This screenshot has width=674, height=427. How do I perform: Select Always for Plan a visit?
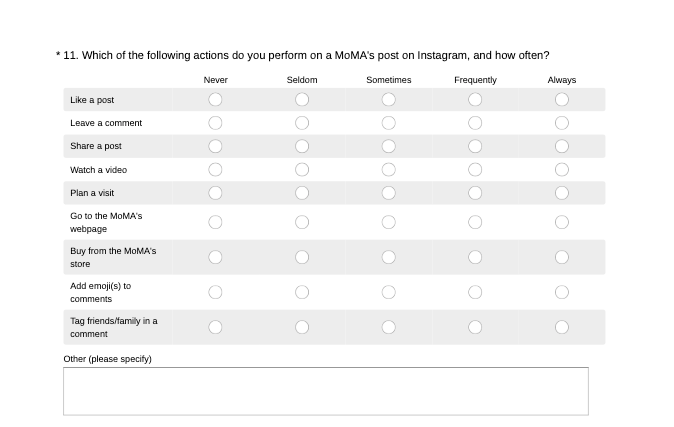[x=562, y=193]
